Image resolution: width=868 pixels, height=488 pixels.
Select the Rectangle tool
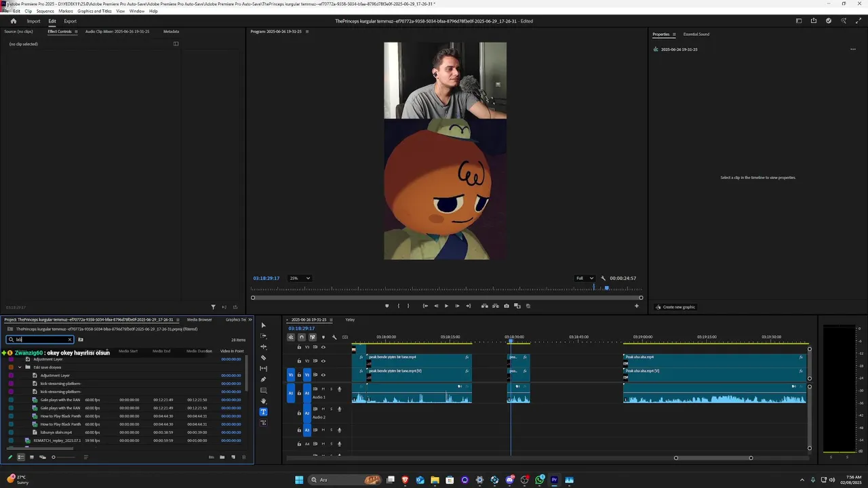tap(264, 390)
